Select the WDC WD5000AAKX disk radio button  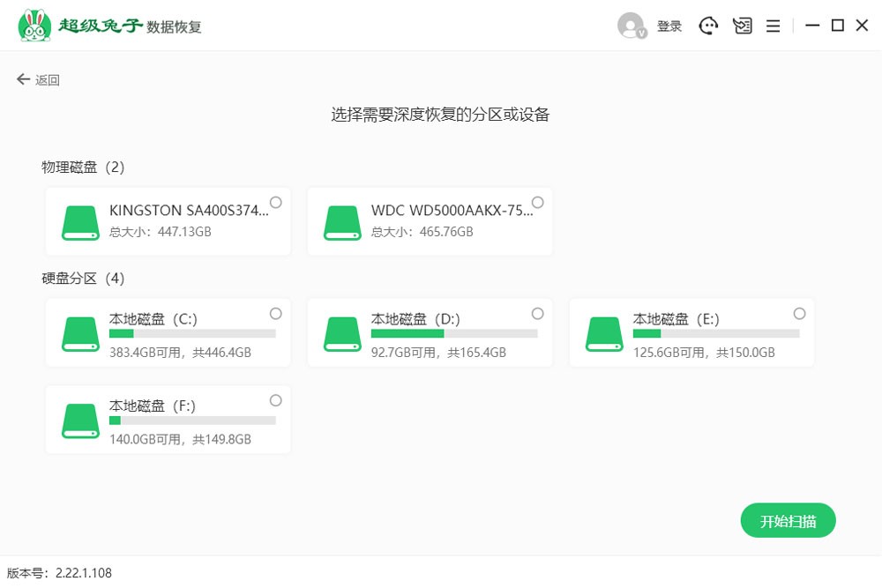(538, 203)
